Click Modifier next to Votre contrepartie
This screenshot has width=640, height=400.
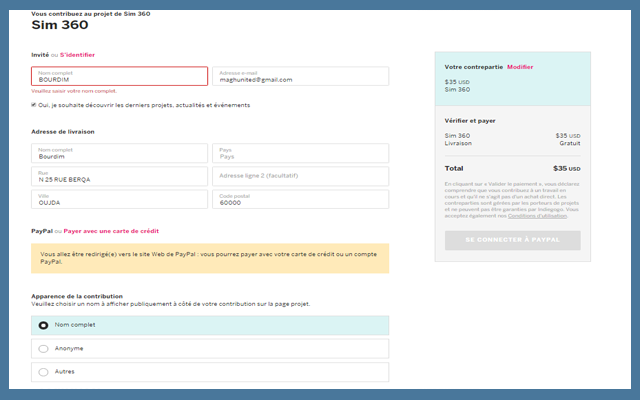pyautogui.click(x=520, y=67)
